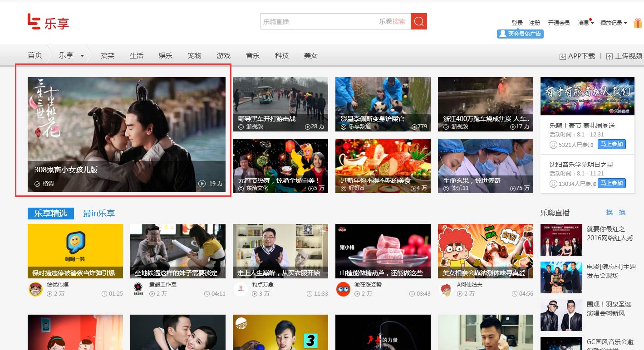Click the search input field
The width and height of the screenshot is (644, 350).
[x=335, y=21]
